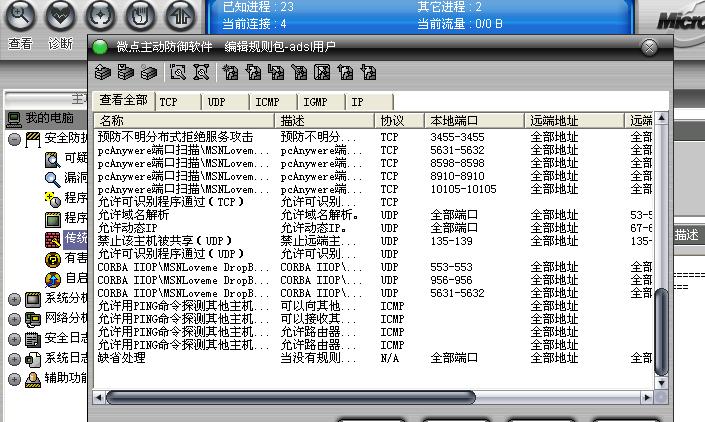Switch to the TCP tab
The height and width of the screenshot is (422, 705).
pyautogui.click(x=178, y=102)
